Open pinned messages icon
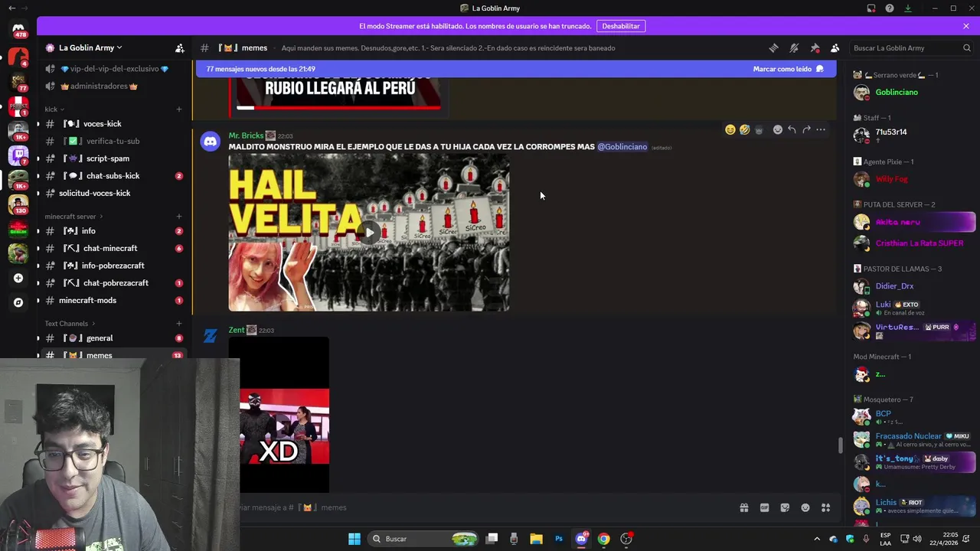980x551 pixels. tap(815, 47)
